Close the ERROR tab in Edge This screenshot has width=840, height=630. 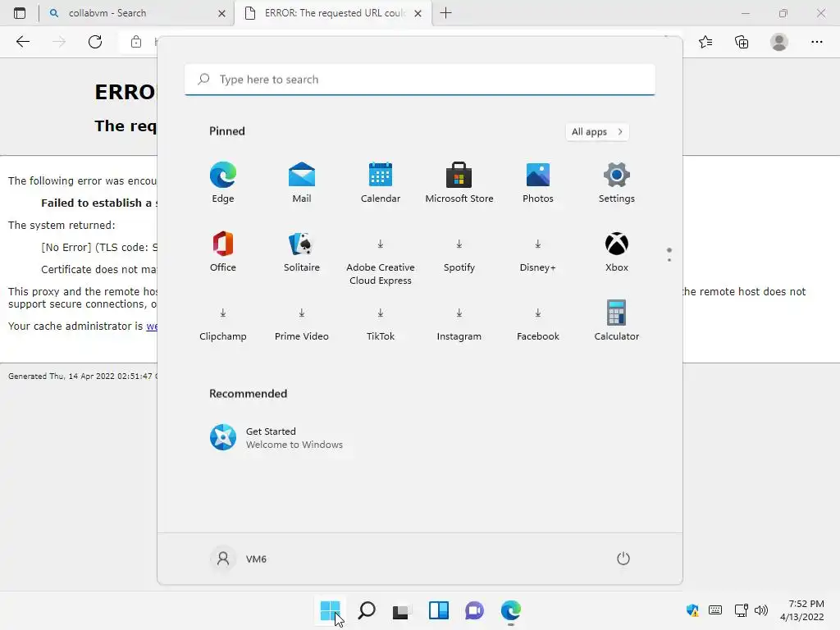(418, 13)
